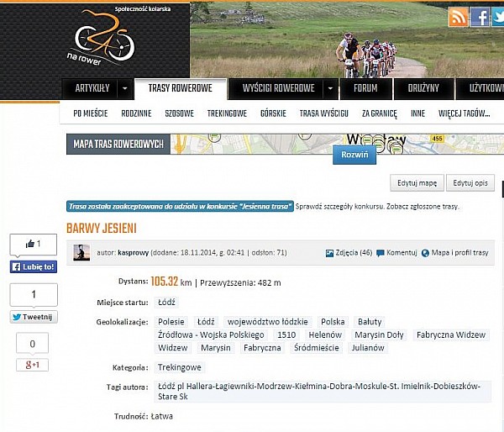This screenshot has height=432, width=504.
Task: Select Górskie routes category
Action: (x=273, y=113)
